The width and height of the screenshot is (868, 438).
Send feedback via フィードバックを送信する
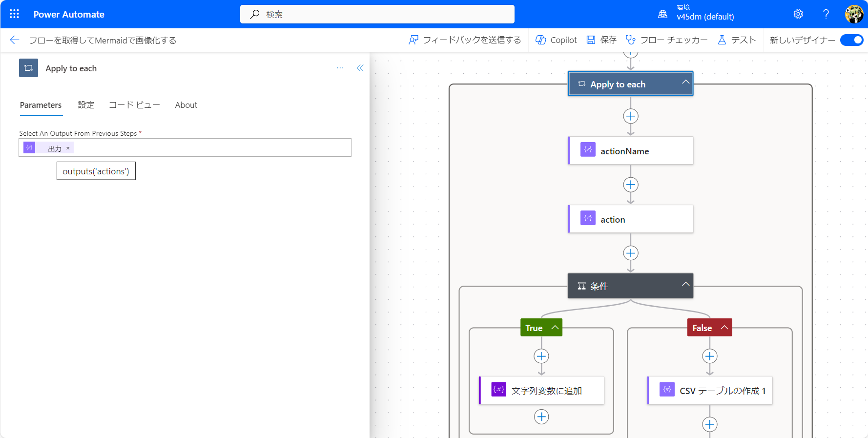point(465,40)
